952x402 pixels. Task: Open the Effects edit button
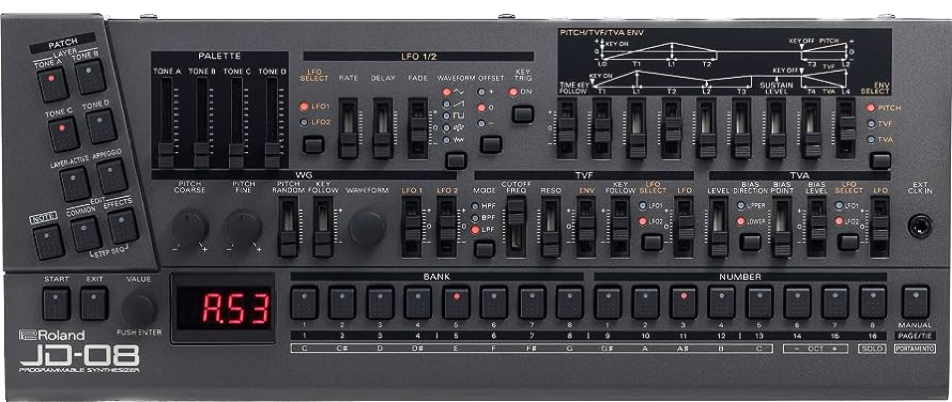[123, 226]
